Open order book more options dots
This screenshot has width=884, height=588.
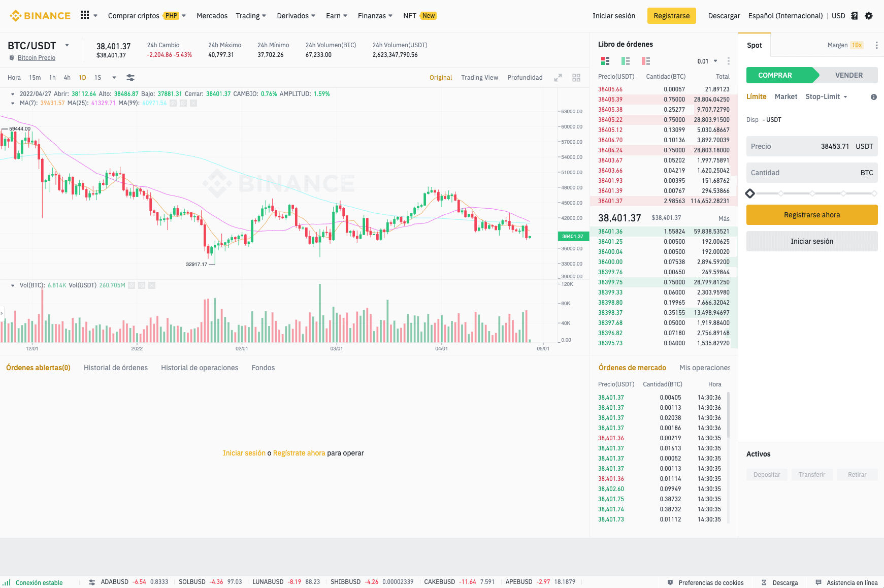(x=729, y=61)
